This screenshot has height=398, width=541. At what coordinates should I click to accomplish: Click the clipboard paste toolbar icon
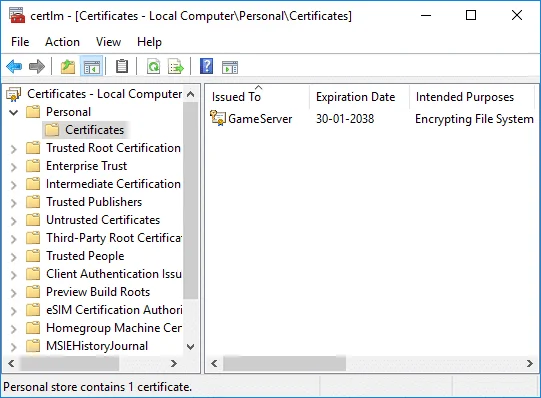[122, 66]
